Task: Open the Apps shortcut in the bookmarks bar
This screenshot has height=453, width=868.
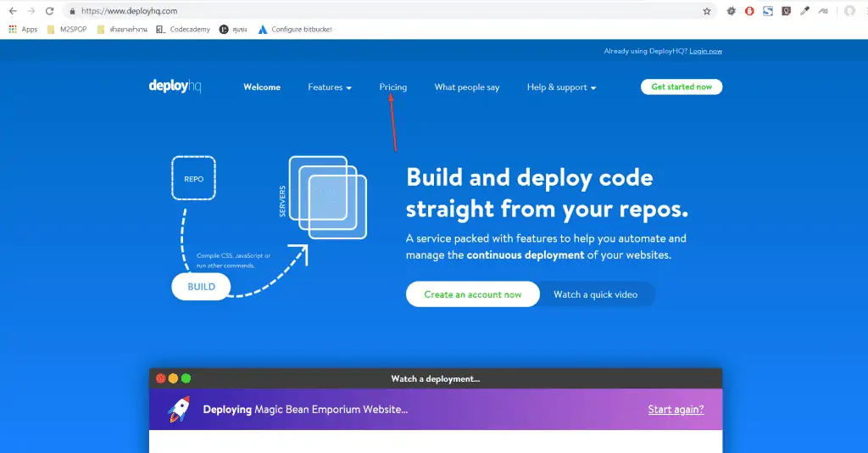Action: coord(23,30)
